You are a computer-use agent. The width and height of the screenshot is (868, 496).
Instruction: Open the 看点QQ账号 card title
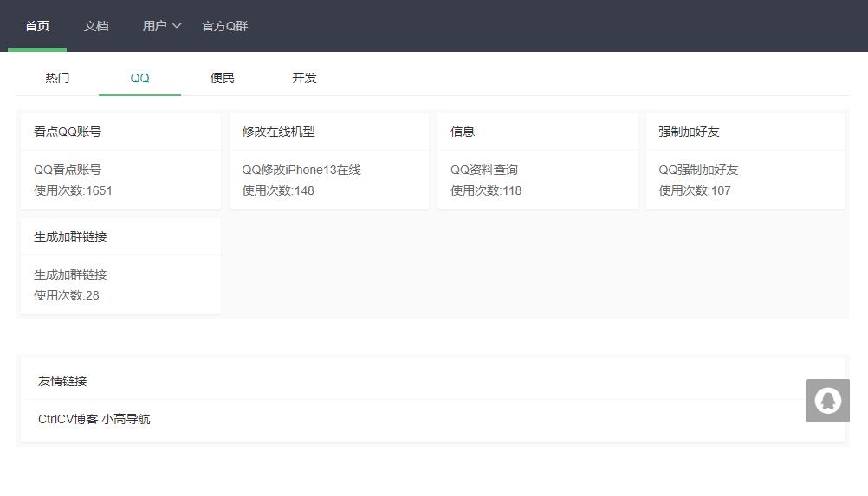point(67,132)
